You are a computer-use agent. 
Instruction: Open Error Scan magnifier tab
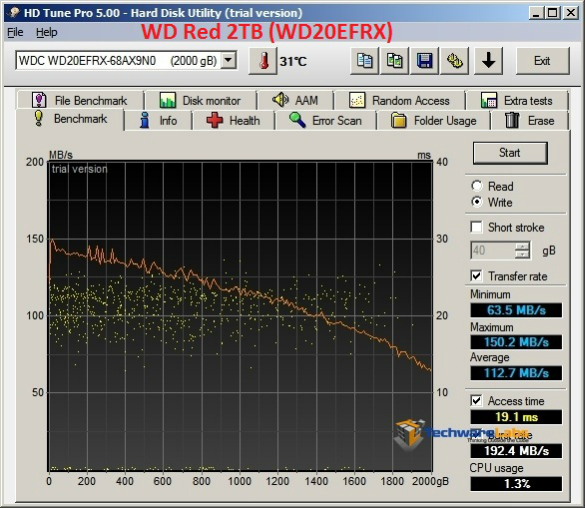[x=325, y=120]
